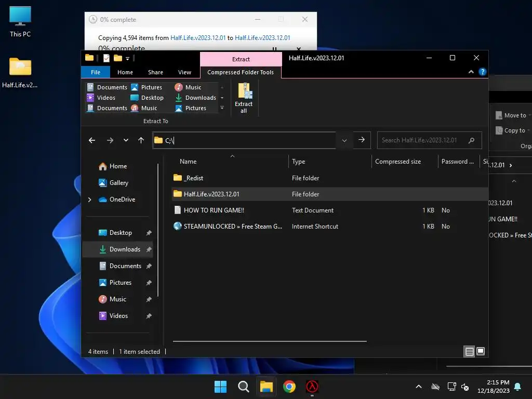The image size is (532, 399).
Task: Open the Help question mark button
Action: tap(482, 72)
